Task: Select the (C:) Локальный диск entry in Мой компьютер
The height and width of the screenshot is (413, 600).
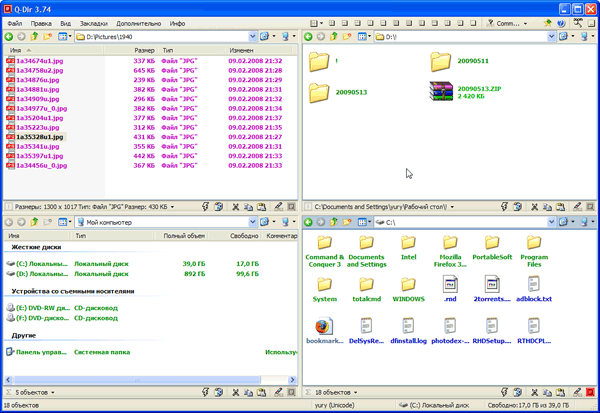Action: (40, 263)
